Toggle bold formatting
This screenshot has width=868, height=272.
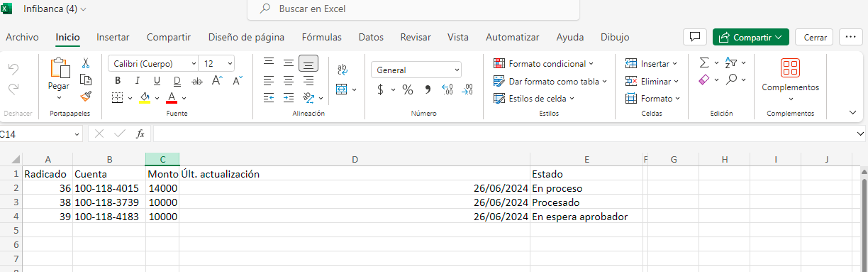click(x=118, y=81)
